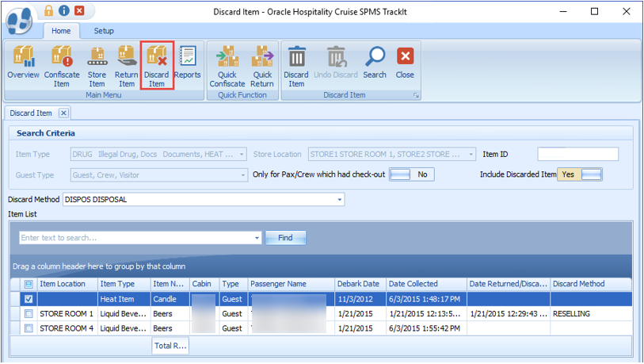Click the 11/3/2012 debark date cell
The width and height of the screenshot is (644, 364).
click(360, 299)
